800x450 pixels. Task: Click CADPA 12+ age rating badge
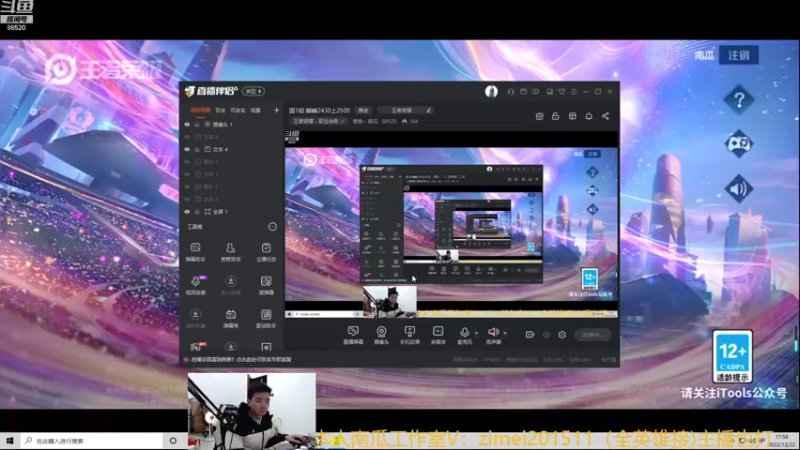732,356
